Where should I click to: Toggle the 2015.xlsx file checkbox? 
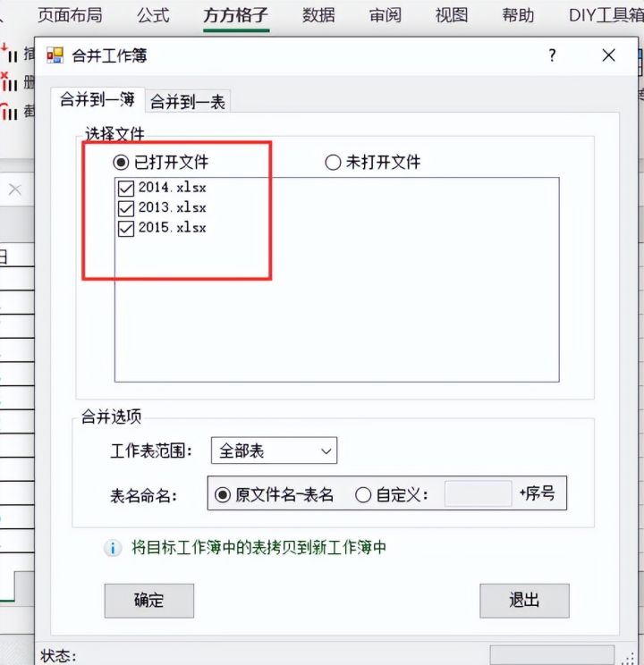(x=125, y=228)
